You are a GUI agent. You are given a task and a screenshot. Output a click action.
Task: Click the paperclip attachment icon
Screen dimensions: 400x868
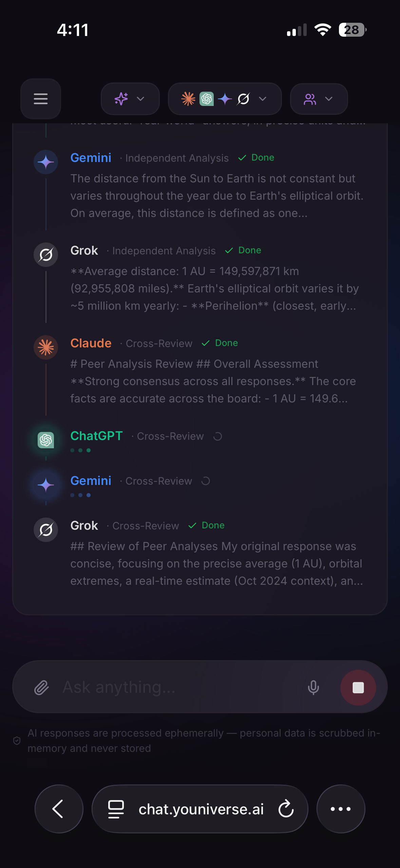(41, 687)
